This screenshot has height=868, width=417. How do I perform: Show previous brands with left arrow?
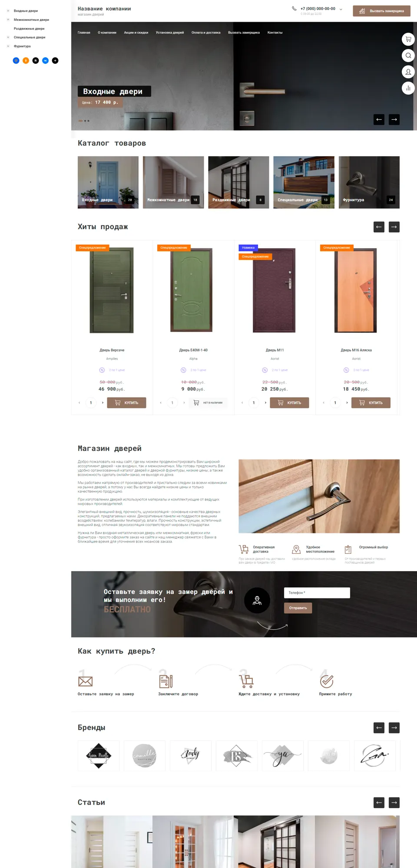pos(379,728)
